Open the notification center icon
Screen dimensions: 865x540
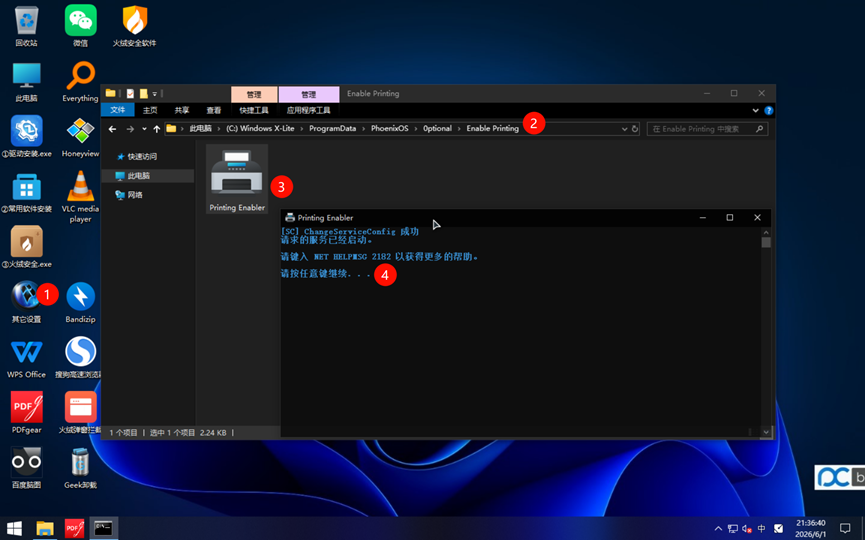click(845, 528)
